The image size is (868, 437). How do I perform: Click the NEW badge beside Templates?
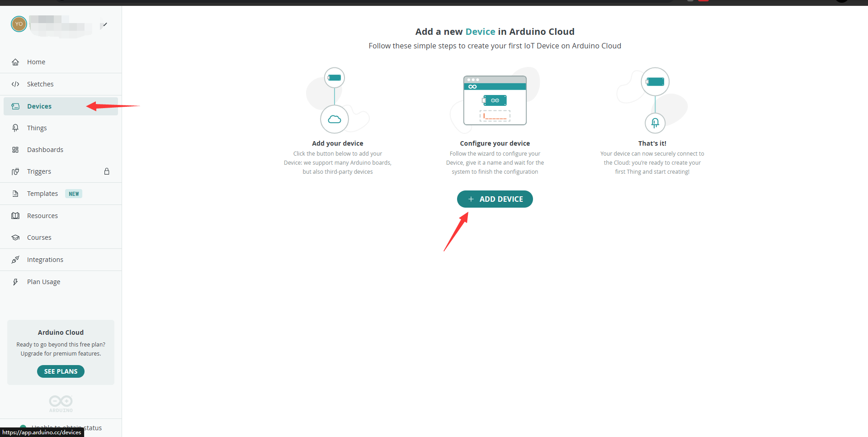tap(74, 194)
